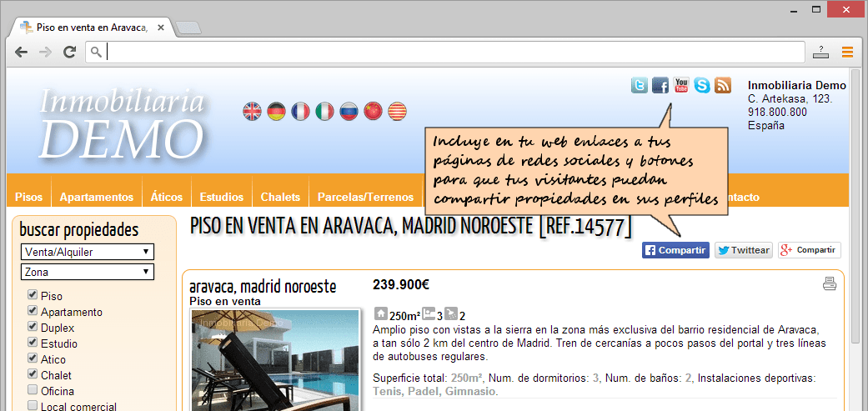Choose the Russian flag language
The image size is (868, 411).
[349, 111]
